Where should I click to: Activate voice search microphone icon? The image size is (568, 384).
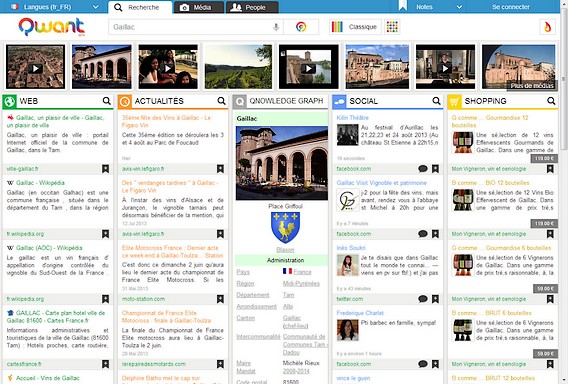pos(276,27)
